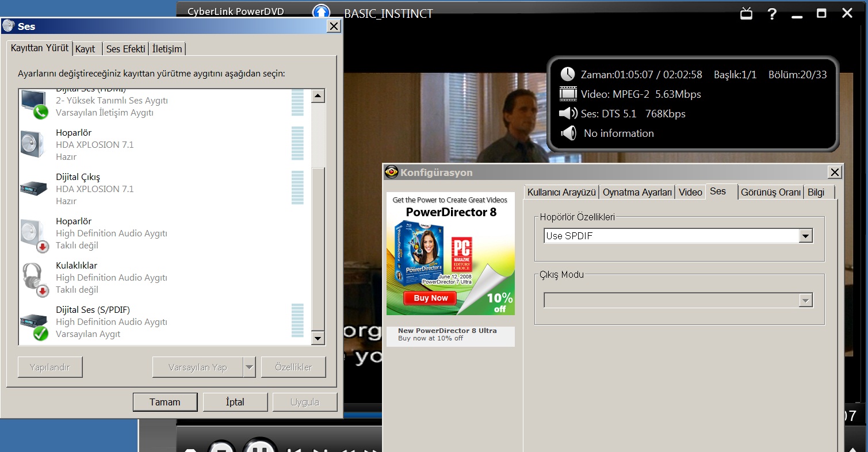The width and height of the screenshot is (868, 452).
Task: Open the New PowerDirector 8 Ultra link
Action: (x=447, y=331)
